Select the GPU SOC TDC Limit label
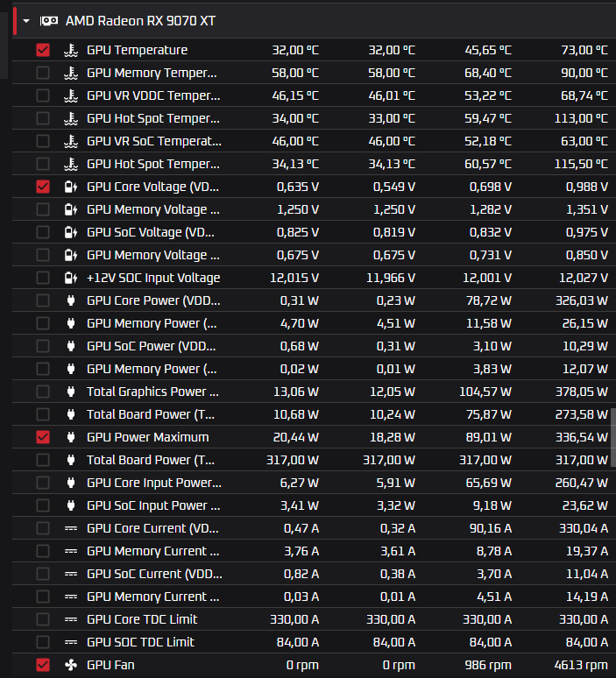 coord(140,642)
